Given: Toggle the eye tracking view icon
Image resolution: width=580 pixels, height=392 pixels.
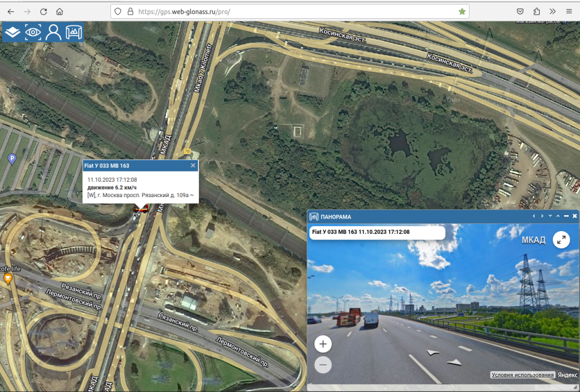Looking at the screenshot, I should 33,32.
